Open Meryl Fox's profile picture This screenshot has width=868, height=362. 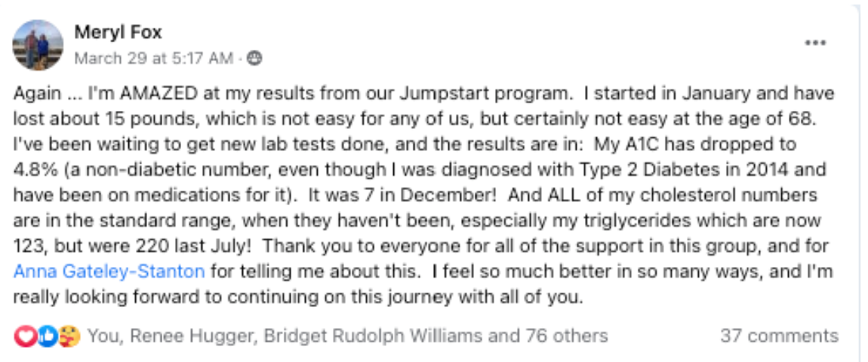click(38, 45)
